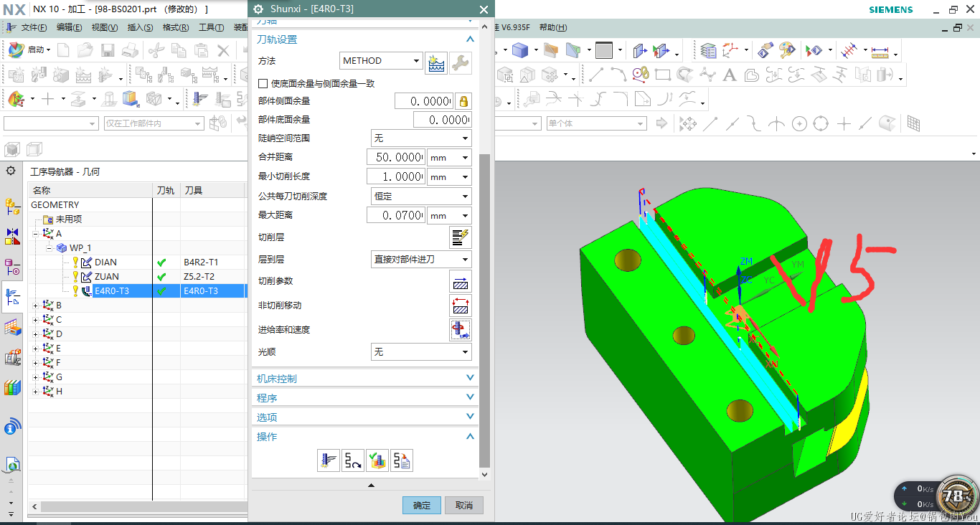
Task: Click the edit object display palette icon
Action: (787, 50)
